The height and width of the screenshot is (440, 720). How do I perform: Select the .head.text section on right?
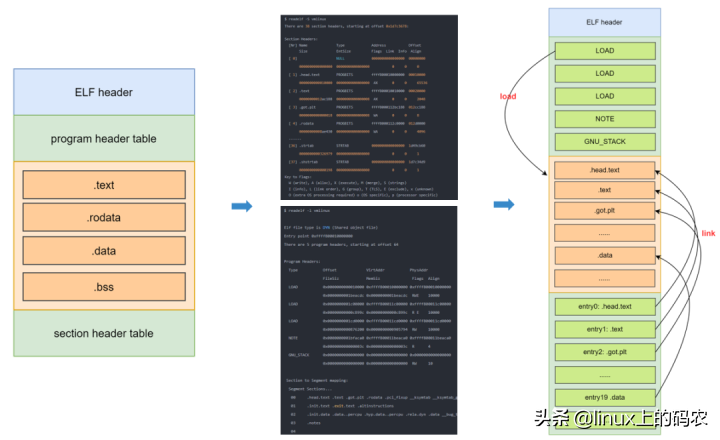pyautogui.click(x=604, y=170)
